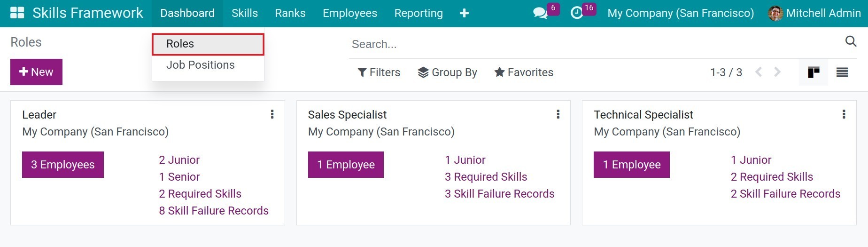Click 1 Employee on Technical Specialist card
This screenshot has width=868, height=247.
point(632,165)
